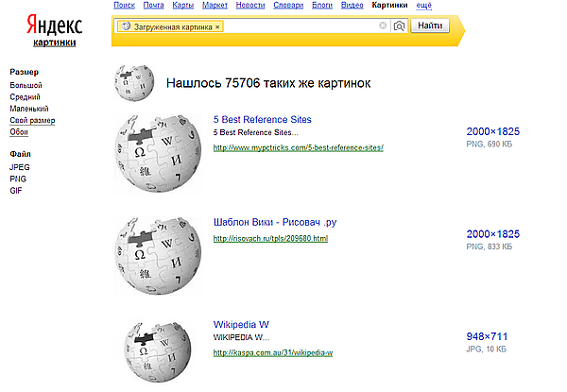This screenshot has width=567, height=392.
Task: Open the 948×711 image size link
Action: (487, 335)
